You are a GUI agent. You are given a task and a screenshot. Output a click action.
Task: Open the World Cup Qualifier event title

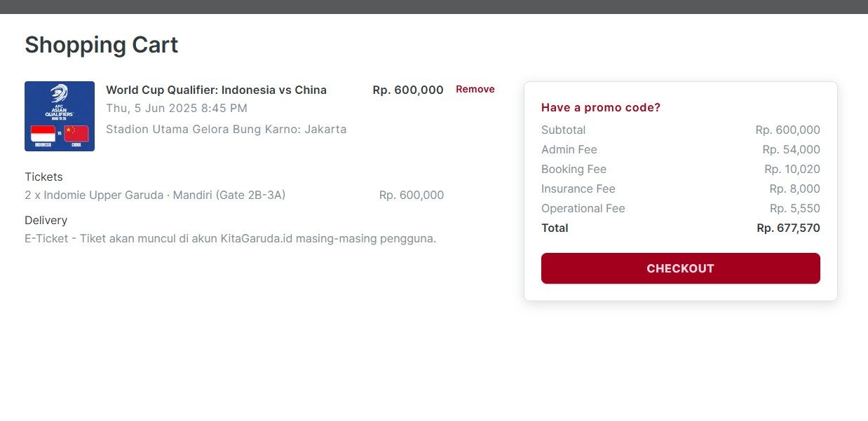pos(216,90)
